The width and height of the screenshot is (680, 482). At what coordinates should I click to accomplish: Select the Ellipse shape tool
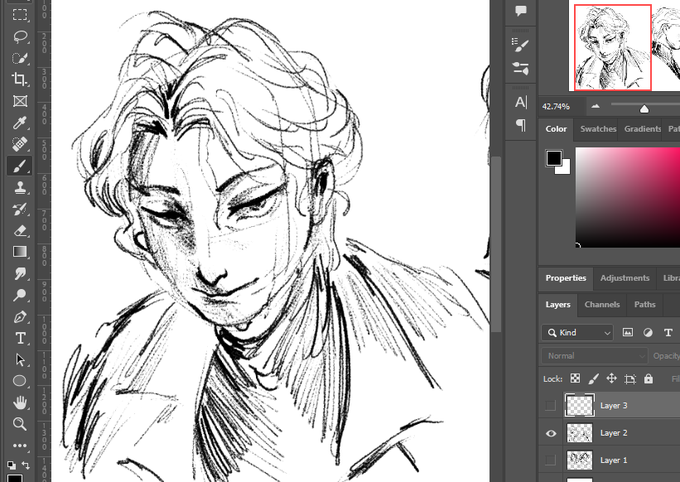[x=20, y=381]
